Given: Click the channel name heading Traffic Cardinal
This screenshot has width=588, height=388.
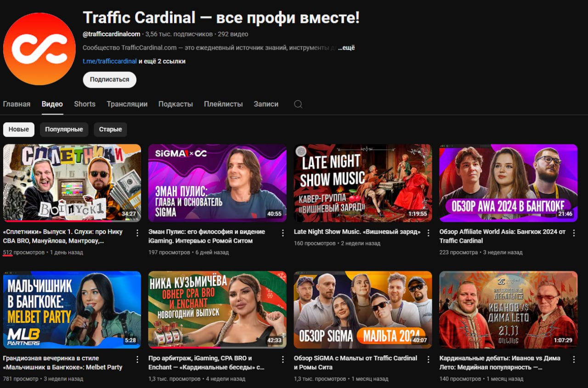Looking at the screenshot, I should 221,17.
